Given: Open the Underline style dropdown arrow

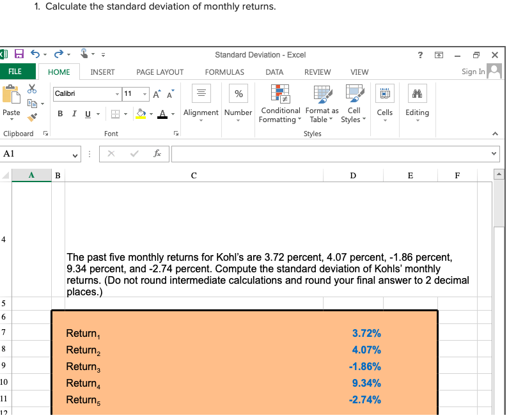Looking at the screenshot, I should (x=98, y=114).
